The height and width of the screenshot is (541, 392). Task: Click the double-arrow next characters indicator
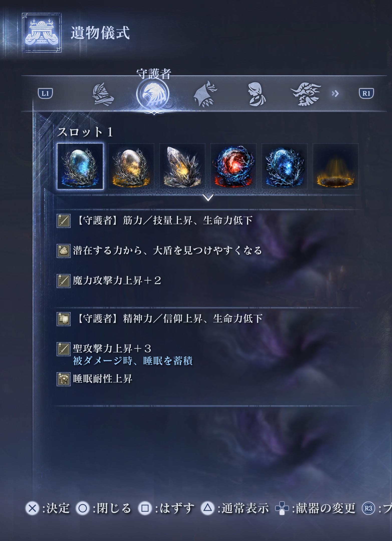(335, 94)
